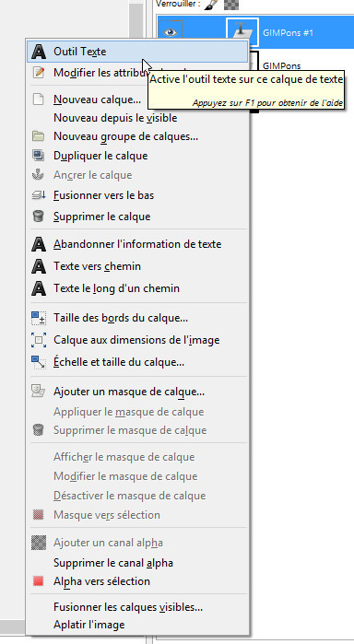
Task: Click the Taille des bords du calque icon
Action: point(38,318)
